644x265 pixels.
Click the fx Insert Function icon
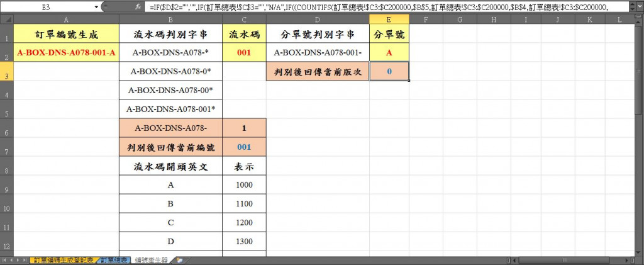[x=138, y=7]
